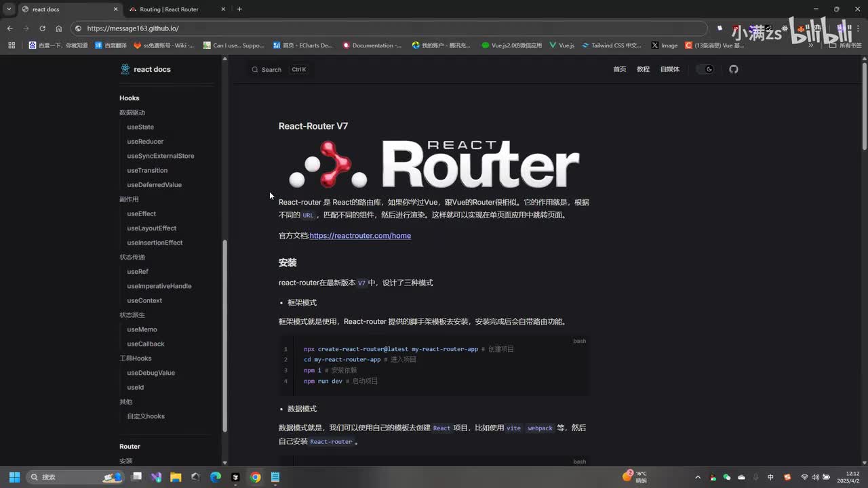This screenshot has height=488, width=868.
Task: Reload the page with refresh icon
Action: 42,28
